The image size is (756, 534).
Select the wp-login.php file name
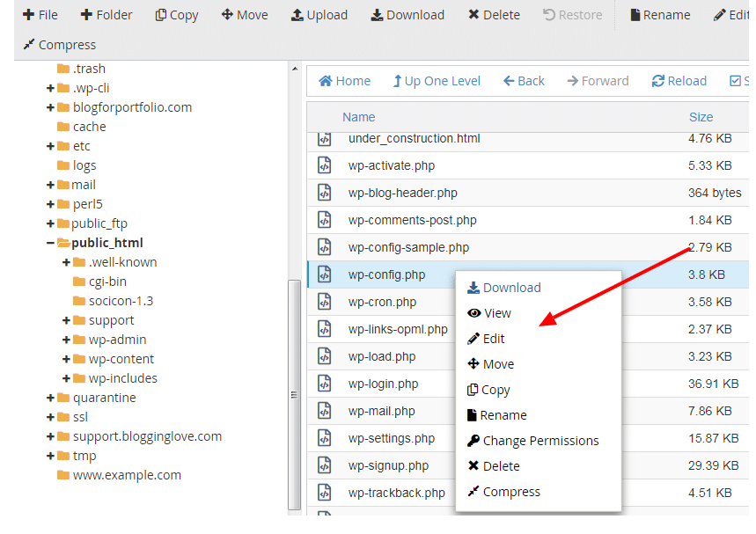(x=384, y=384)
